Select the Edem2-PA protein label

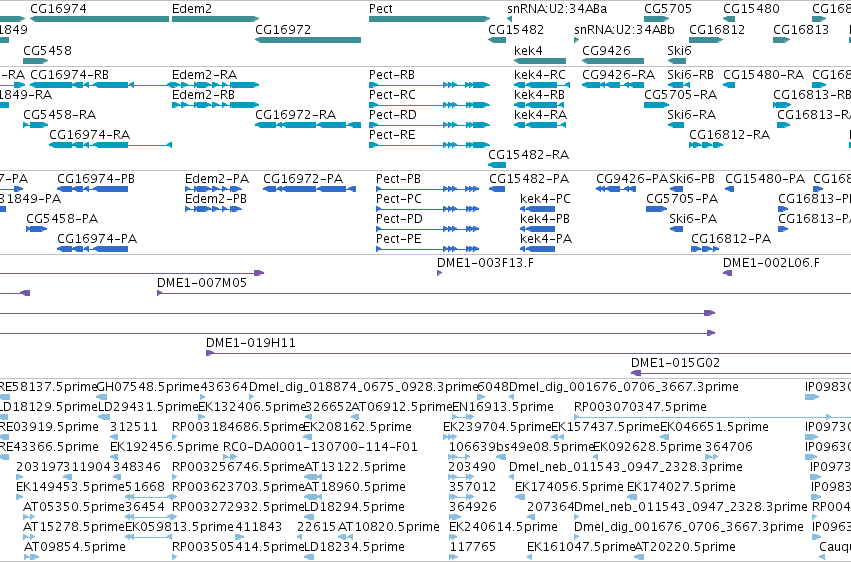(x=217, y=178)
